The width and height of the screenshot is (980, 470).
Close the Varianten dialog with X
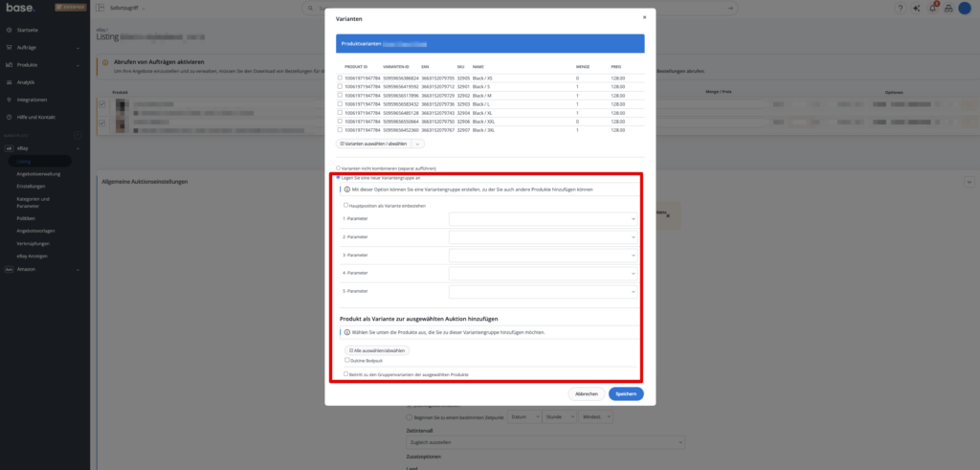644,17
